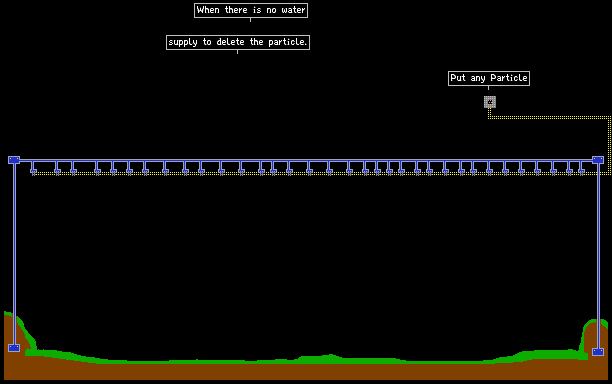Select 'supply to delete the particle.' sign
612x384 pixels.
point(238,42)
